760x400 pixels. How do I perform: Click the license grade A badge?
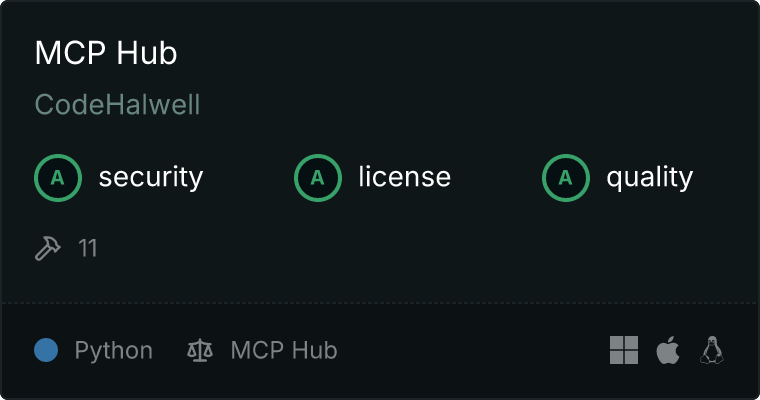point(317,178)
